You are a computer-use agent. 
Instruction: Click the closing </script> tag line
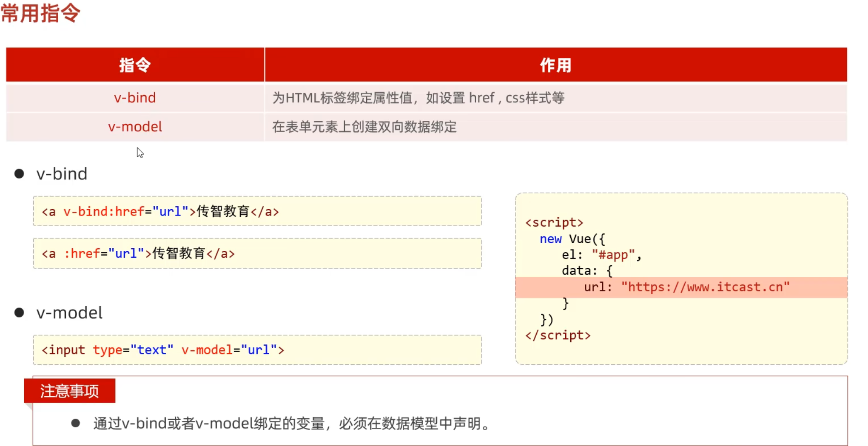tap(558, 335)
